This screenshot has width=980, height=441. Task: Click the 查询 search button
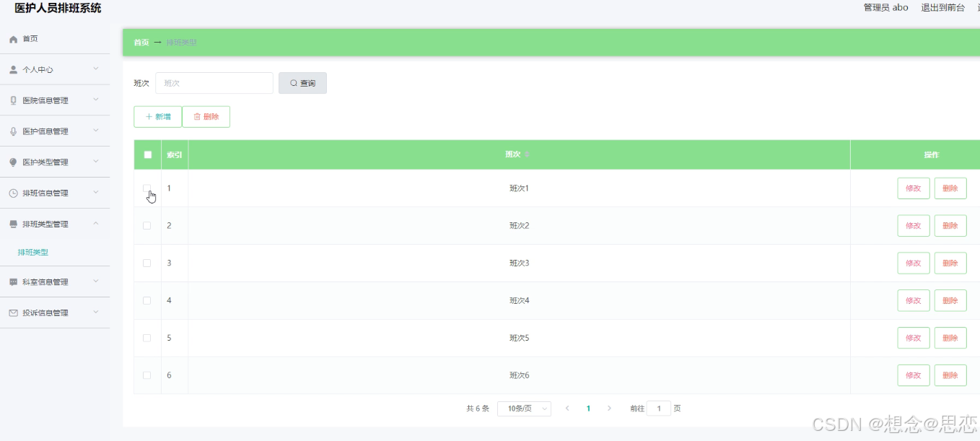pos(302,83)
